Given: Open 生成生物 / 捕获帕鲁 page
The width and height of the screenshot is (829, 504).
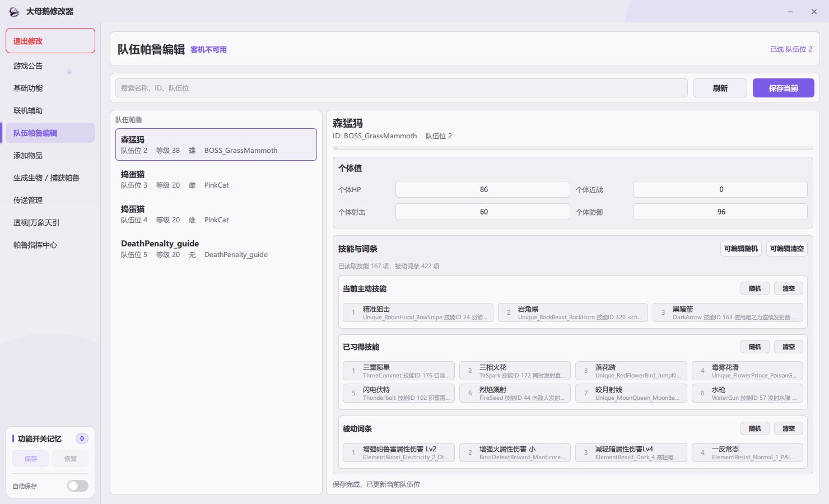Looking at the screenshot, I should click(50, 178).
